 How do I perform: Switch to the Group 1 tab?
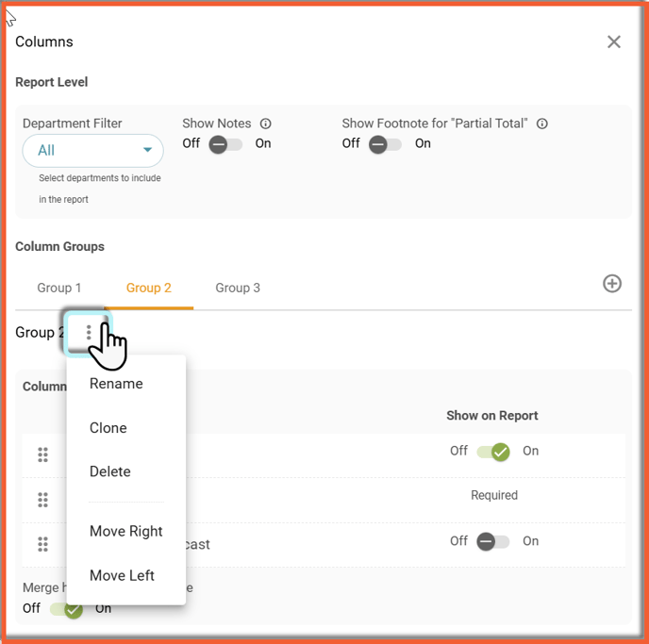pos(59,288)
